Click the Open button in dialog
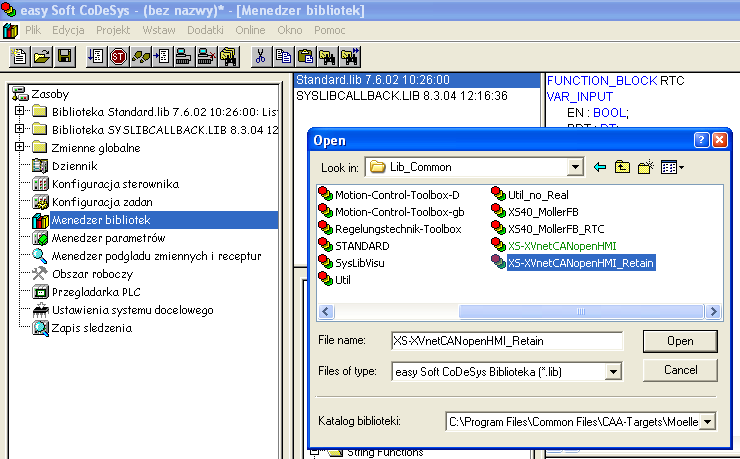The width and height of the screenshot is (740, 459). click(680, 341)
